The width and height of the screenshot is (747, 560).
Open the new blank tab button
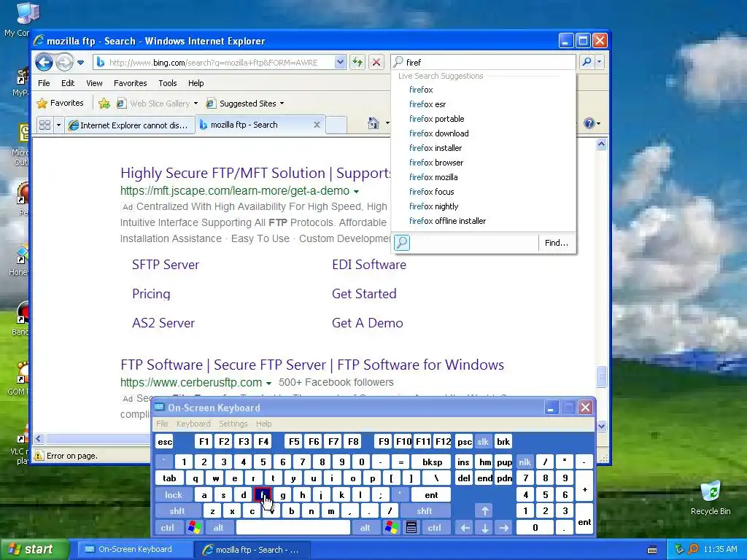pos(337,125)
